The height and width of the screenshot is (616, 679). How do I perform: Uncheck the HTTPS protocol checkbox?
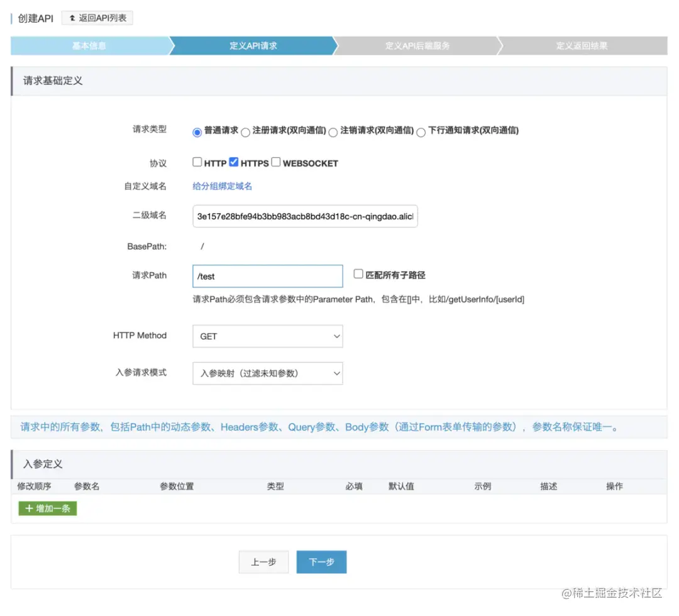click(233, 162)
